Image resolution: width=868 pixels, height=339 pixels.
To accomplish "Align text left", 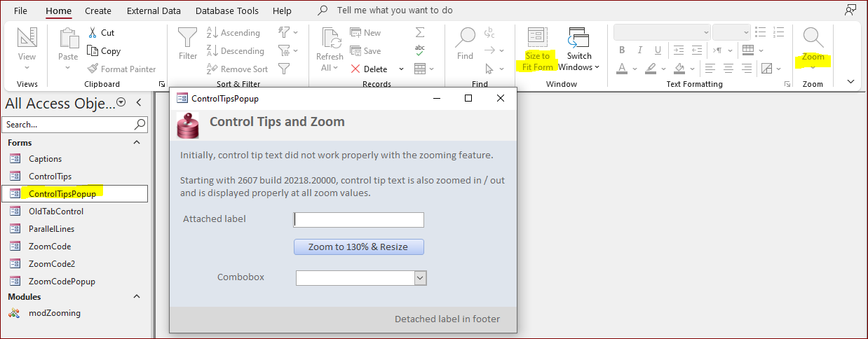I will coord(711,69).
